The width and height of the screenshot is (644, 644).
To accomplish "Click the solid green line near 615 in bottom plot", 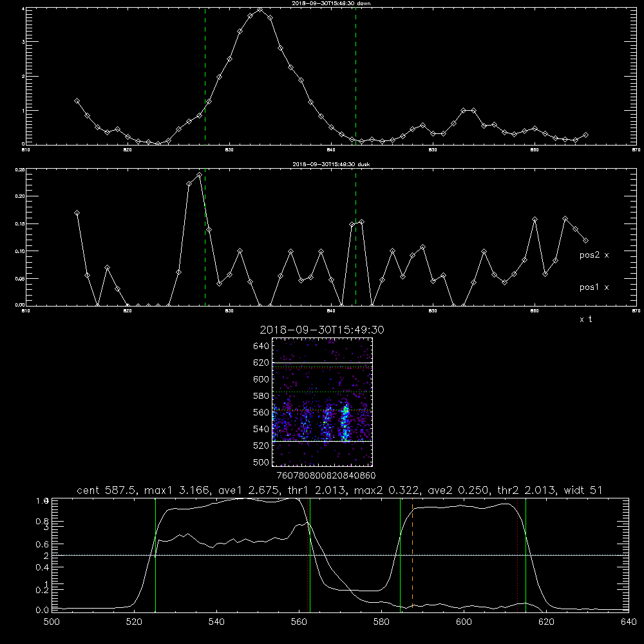I will [x=526, y=555].
